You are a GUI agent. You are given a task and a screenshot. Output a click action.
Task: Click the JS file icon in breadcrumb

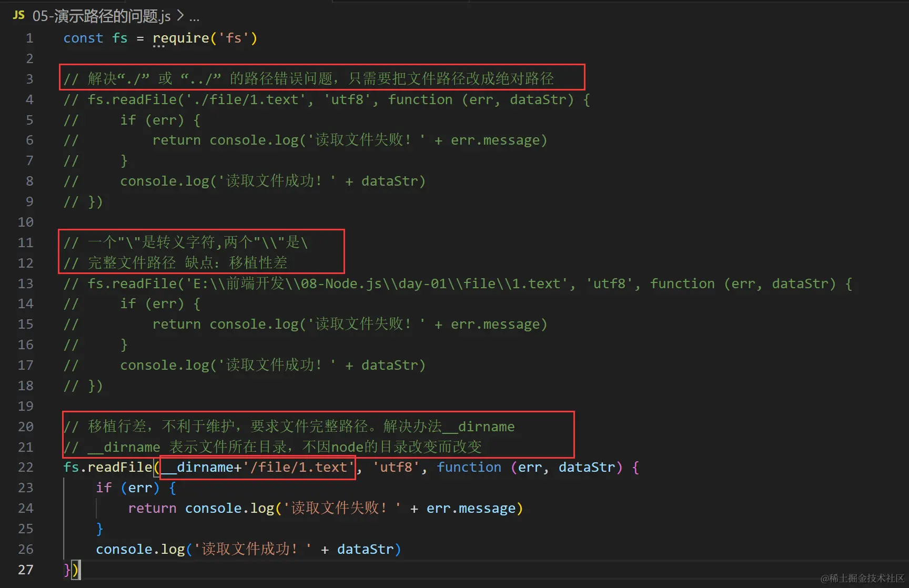(18, 15)
